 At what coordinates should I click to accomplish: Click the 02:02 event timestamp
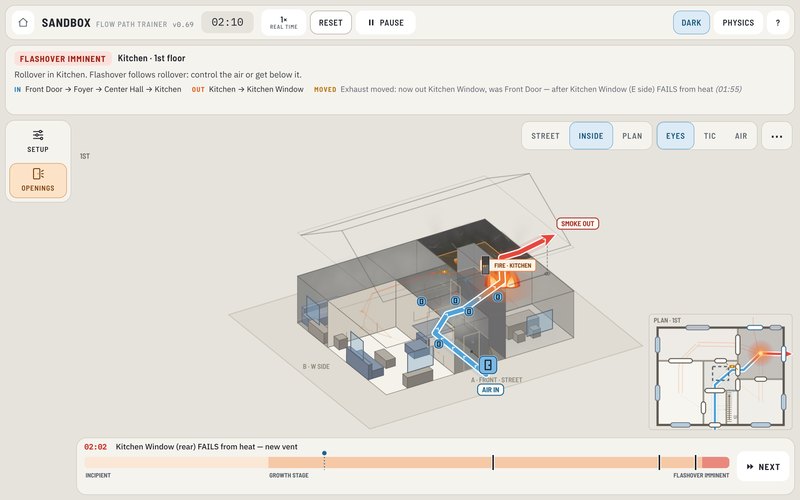pos(95,447)
